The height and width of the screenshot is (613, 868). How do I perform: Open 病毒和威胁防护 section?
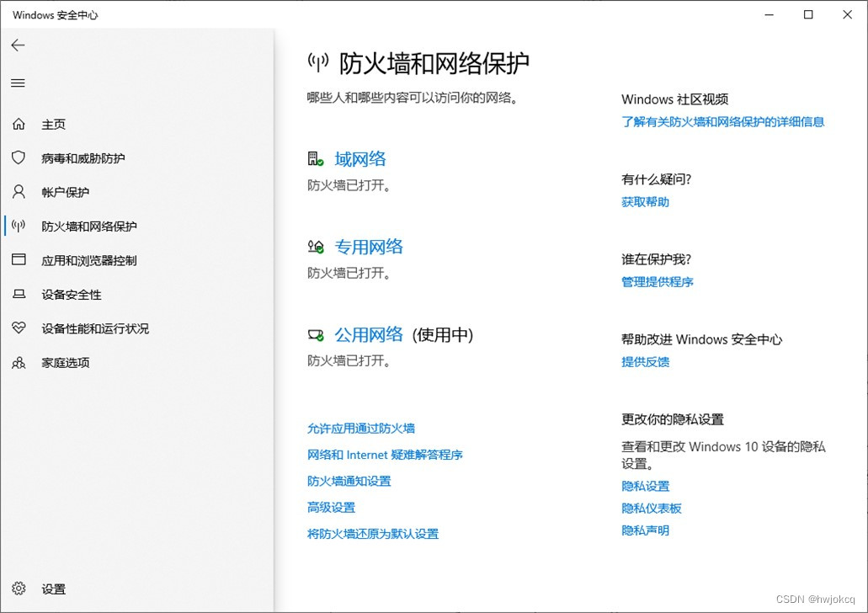[83, 158]
